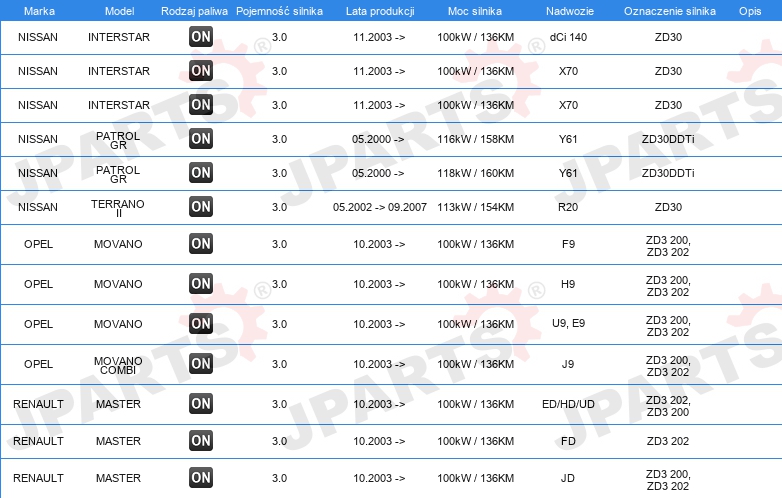Click the Marka column header
Image resolution: width=782 pixels, height=498 pixels.
pos(39,11)
